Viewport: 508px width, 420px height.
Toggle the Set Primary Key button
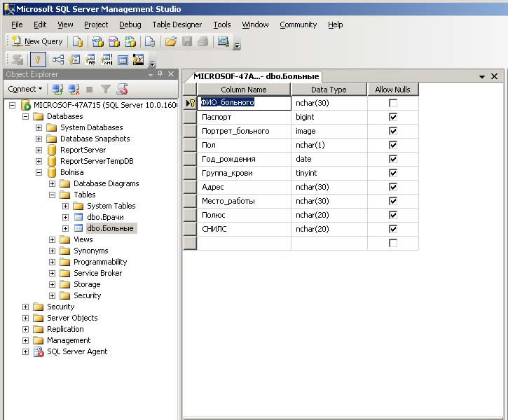38,60
